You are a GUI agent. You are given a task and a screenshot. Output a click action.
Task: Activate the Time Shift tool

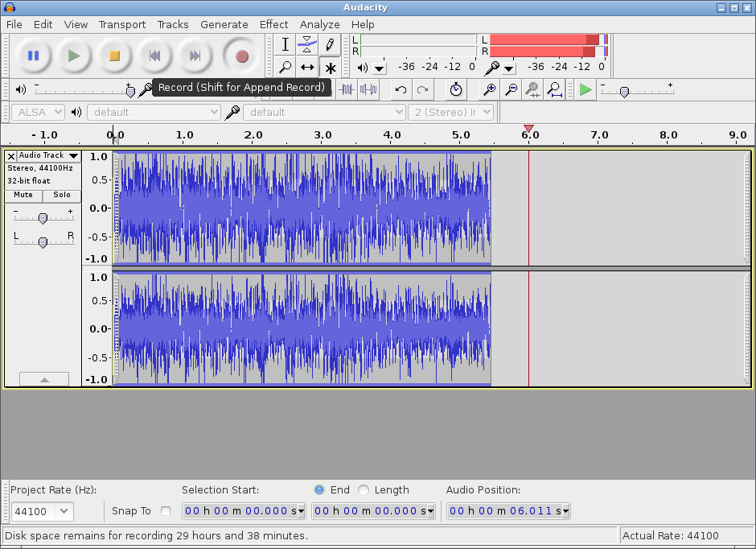(306, 67)
